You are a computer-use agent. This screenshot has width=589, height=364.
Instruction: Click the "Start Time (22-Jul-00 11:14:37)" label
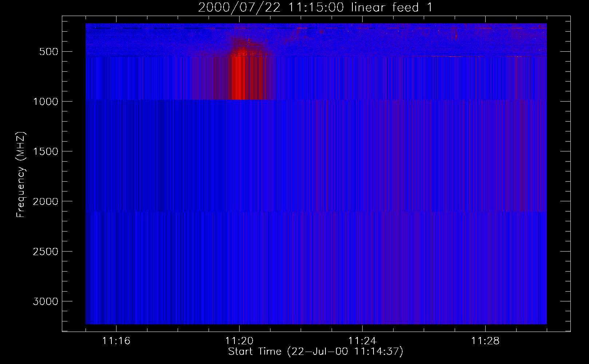tap(316, 352)
